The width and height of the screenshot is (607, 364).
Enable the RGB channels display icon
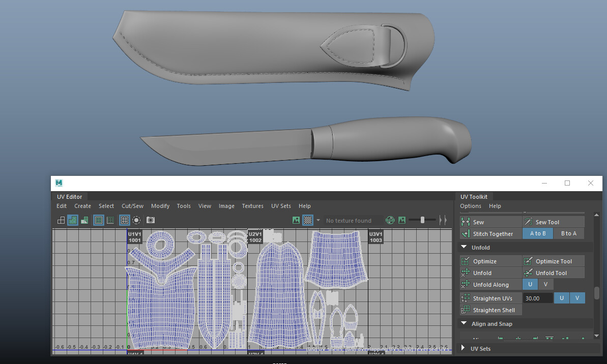point(390,220)
